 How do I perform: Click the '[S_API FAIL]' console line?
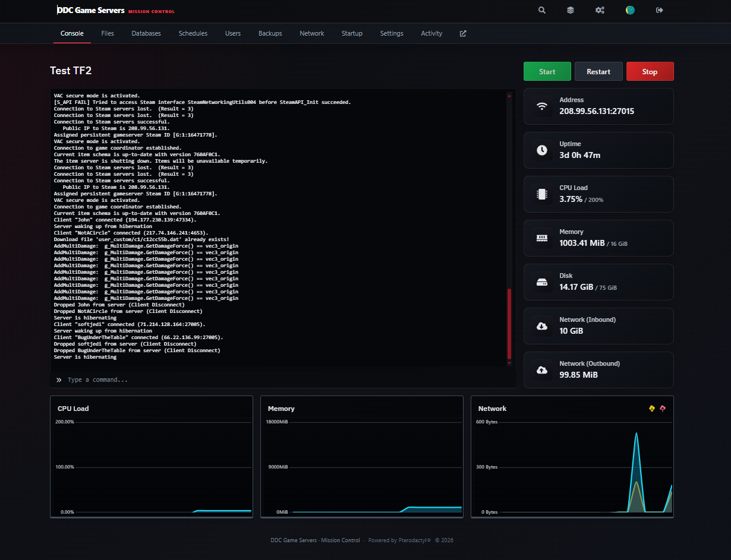tap(202, 102)
